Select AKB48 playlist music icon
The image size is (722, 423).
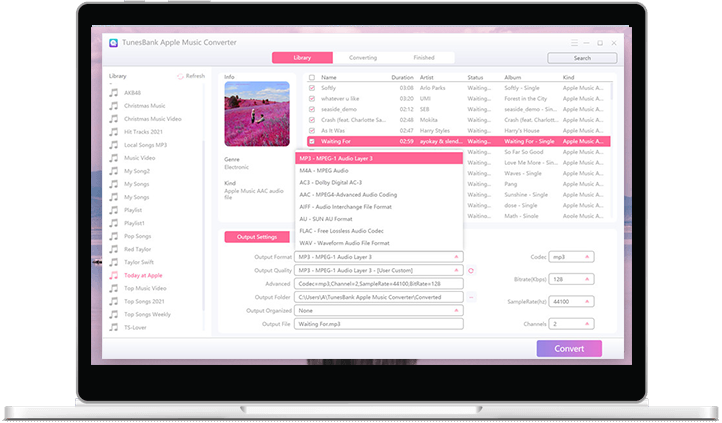pos(113,93)
